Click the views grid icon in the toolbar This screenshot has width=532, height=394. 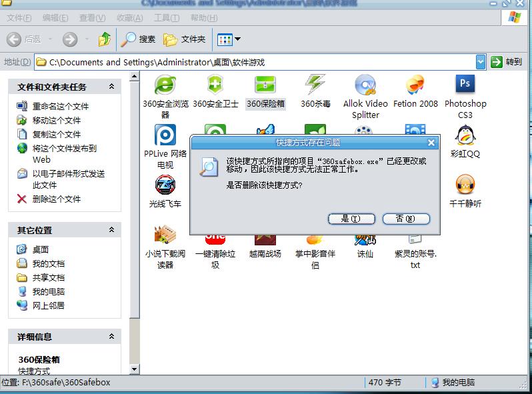pos(225,40)
